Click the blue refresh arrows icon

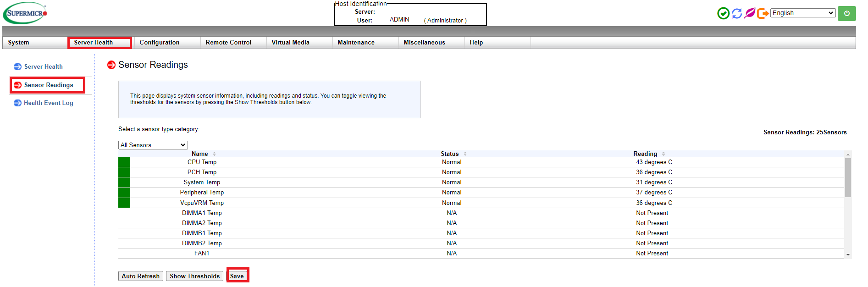tap(736, 13)
